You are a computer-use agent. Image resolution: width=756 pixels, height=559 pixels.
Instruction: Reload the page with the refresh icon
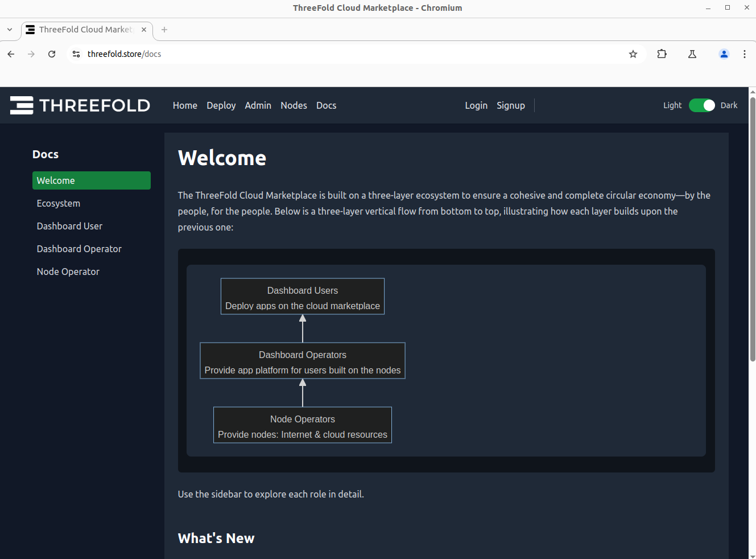click(x=52, y=54)
